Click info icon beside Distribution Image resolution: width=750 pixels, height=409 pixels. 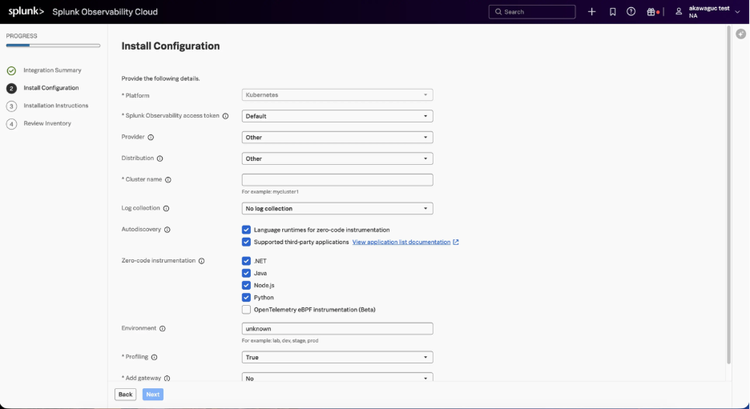tap(160, 158)
